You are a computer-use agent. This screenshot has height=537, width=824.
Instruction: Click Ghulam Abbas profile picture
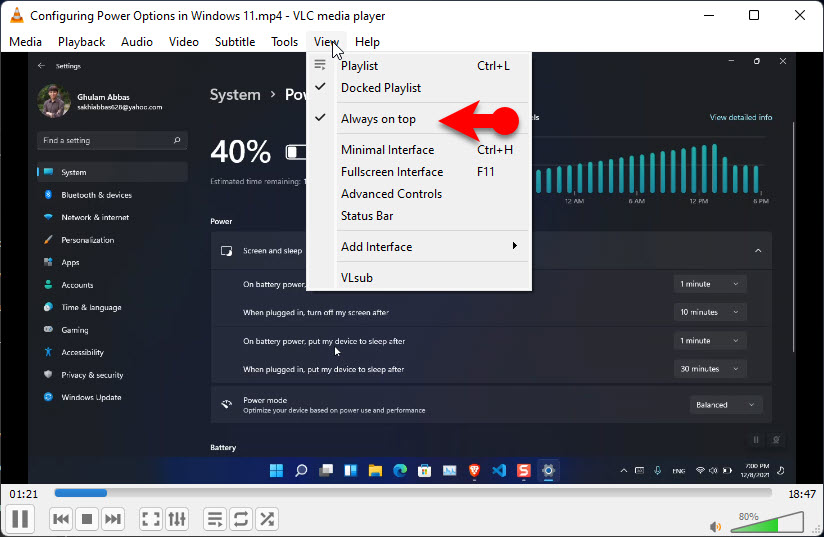click(54, 101)
